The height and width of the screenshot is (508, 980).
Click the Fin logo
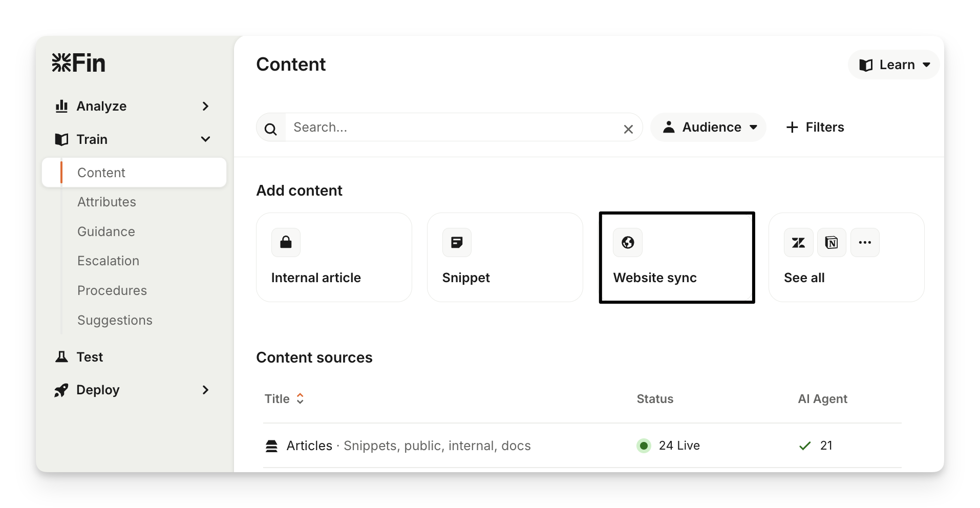point(78,63)
